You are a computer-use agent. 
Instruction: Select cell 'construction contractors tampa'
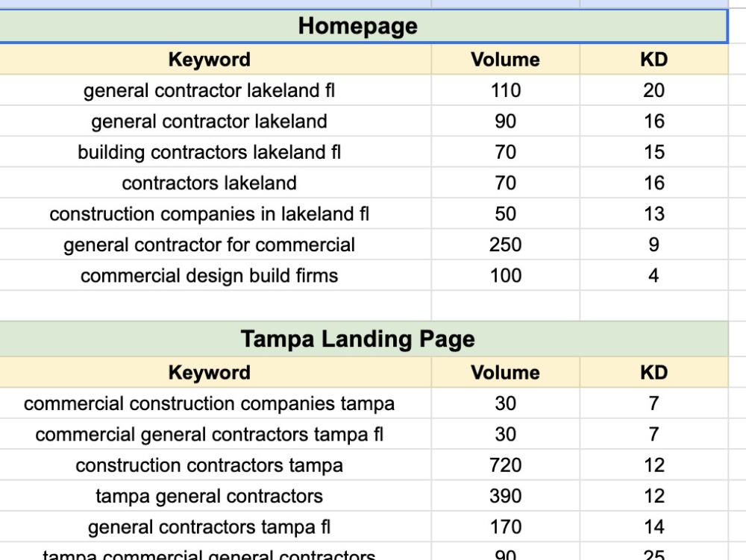click(x=215, y=465)
